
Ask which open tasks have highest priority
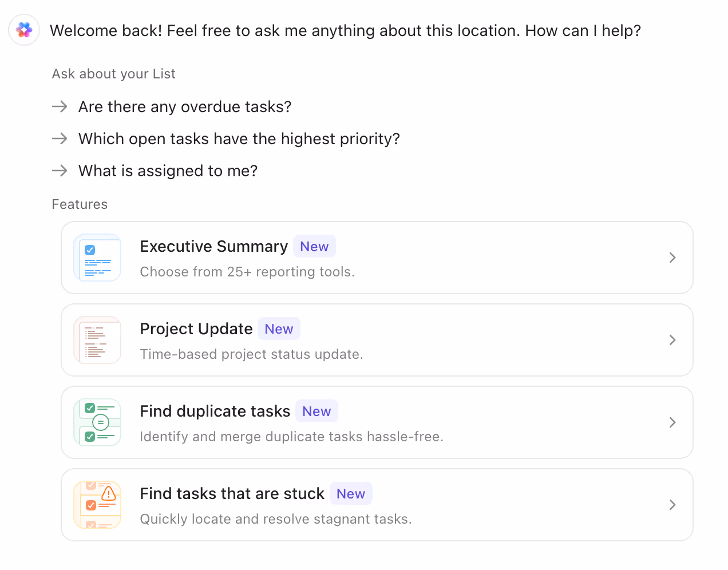click(x=239, y=139)
